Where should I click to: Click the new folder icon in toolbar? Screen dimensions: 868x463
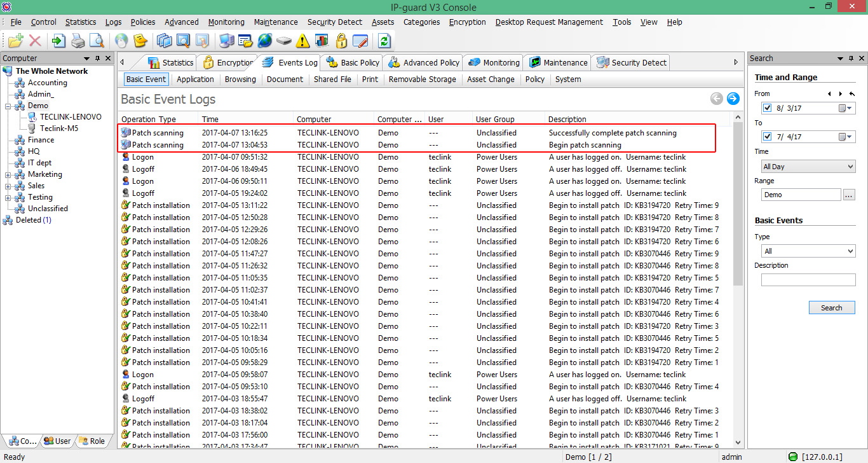[x=15, y=41]
